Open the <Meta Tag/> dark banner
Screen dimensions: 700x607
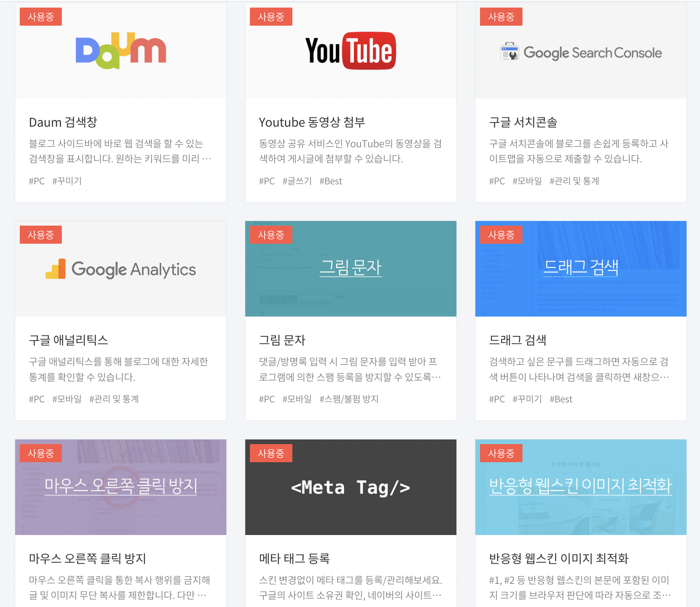(351, 487)
